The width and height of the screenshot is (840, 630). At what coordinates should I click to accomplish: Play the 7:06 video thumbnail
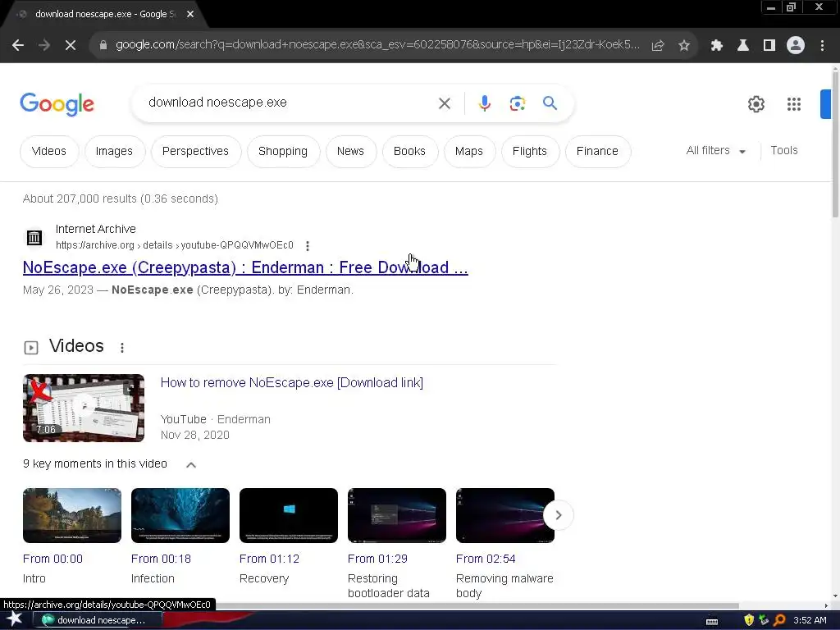tap(84, 408)
